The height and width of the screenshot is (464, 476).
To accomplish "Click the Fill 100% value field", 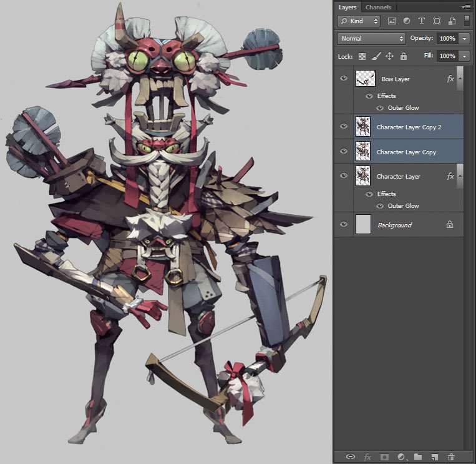I will pos(447,56).
